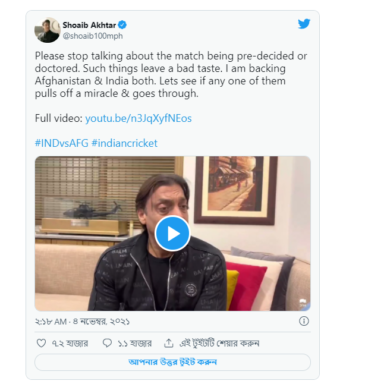Screen dimensions: 384x384
Task: Click the video thumbnail framed painting area
Action: click(x=236, y=190)
